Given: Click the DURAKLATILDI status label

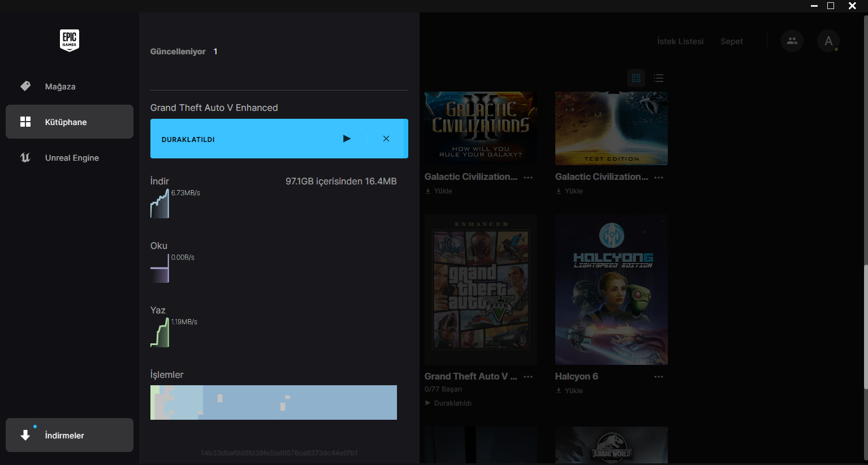Looking at the screenshot, I should pos(188,140).
